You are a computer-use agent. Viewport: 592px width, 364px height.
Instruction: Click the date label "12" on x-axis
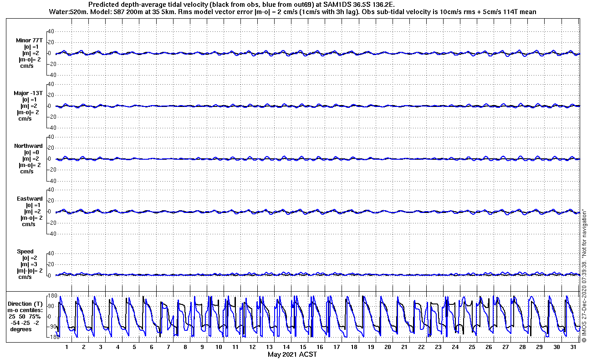tap(252, 347)
